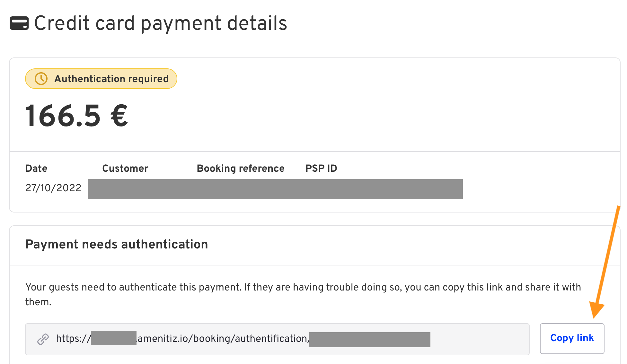The width and height of the screenshot is (627, 364).
Task: Click the Payment needs authentication heading
Action: point(117,244)
